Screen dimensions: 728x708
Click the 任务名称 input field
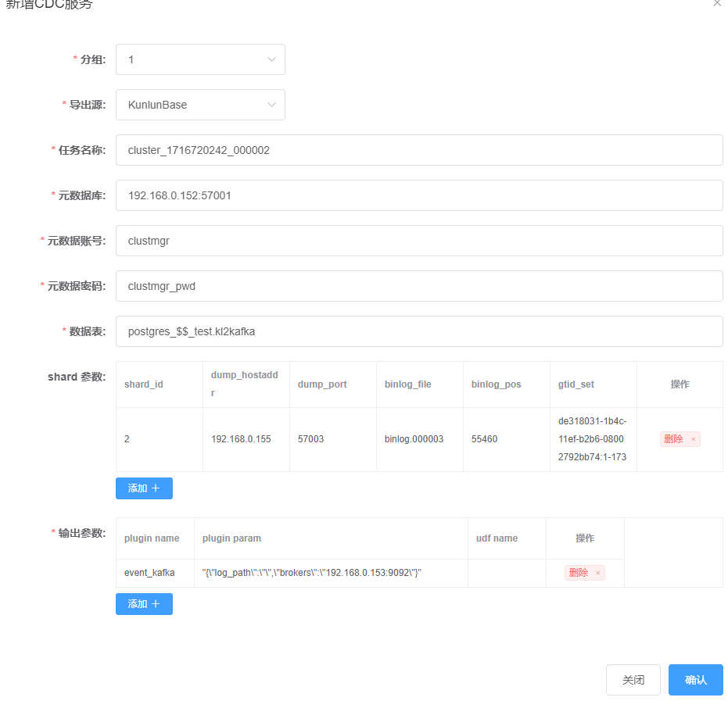pos(419,150)
